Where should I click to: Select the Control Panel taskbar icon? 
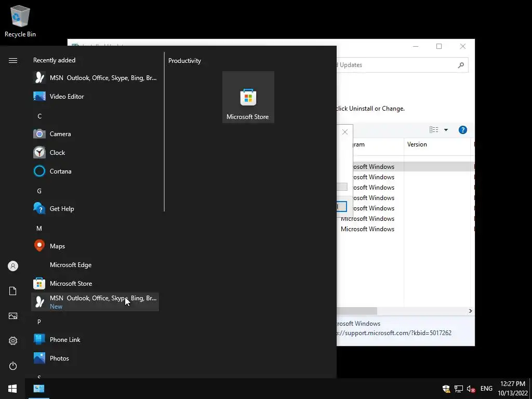coord(38,389)
